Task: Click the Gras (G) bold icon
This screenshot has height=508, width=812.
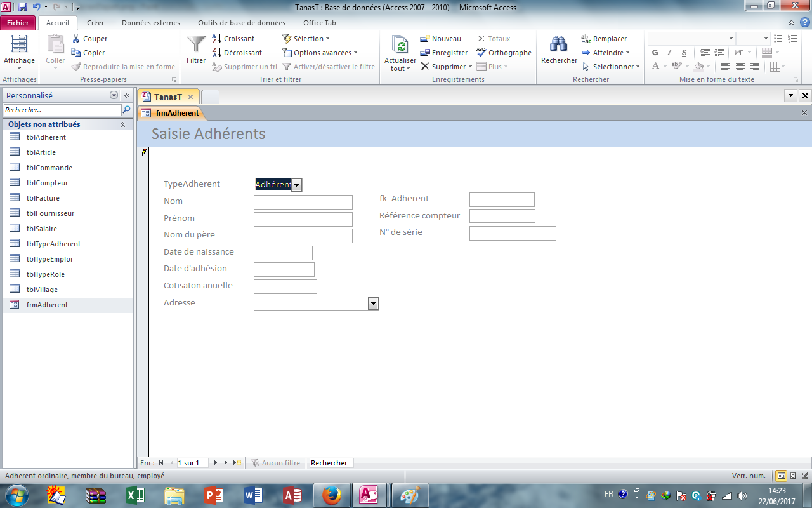Action: (655, 53)
